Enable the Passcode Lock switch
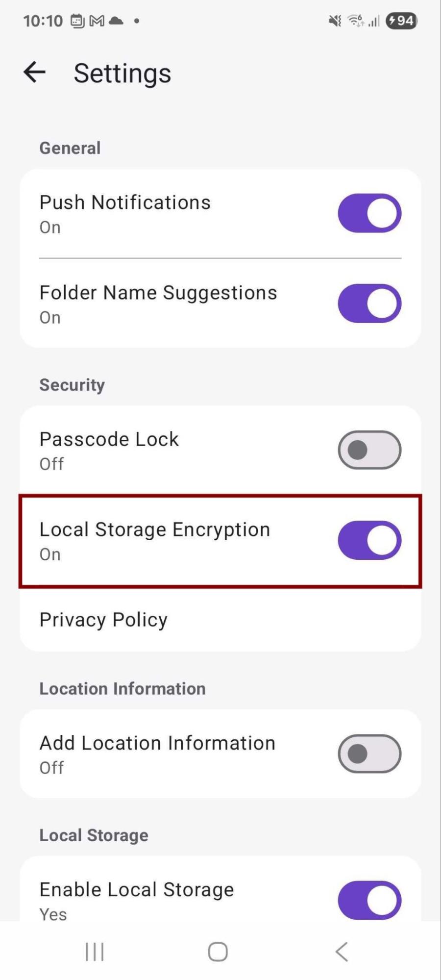Image resolution: width=441 pixels, height=980 pixels. pyautogui.click(x=369, y=450)
